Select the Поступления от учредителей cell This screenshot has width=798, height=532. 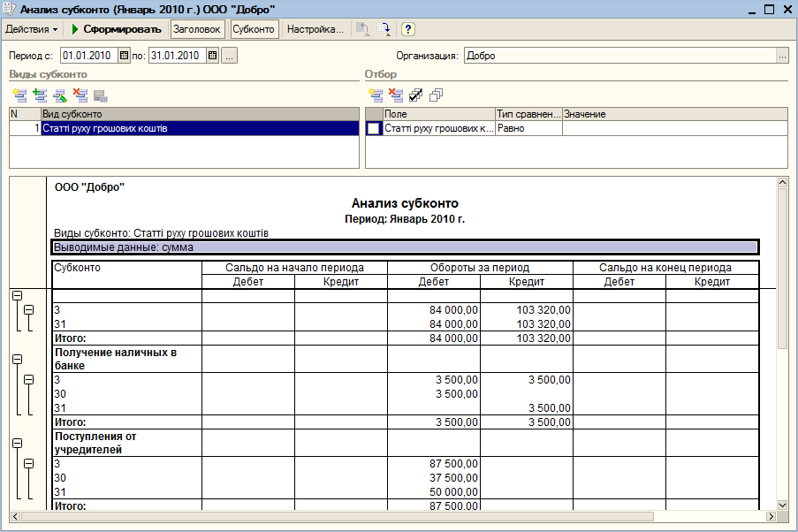coord(127,443)
